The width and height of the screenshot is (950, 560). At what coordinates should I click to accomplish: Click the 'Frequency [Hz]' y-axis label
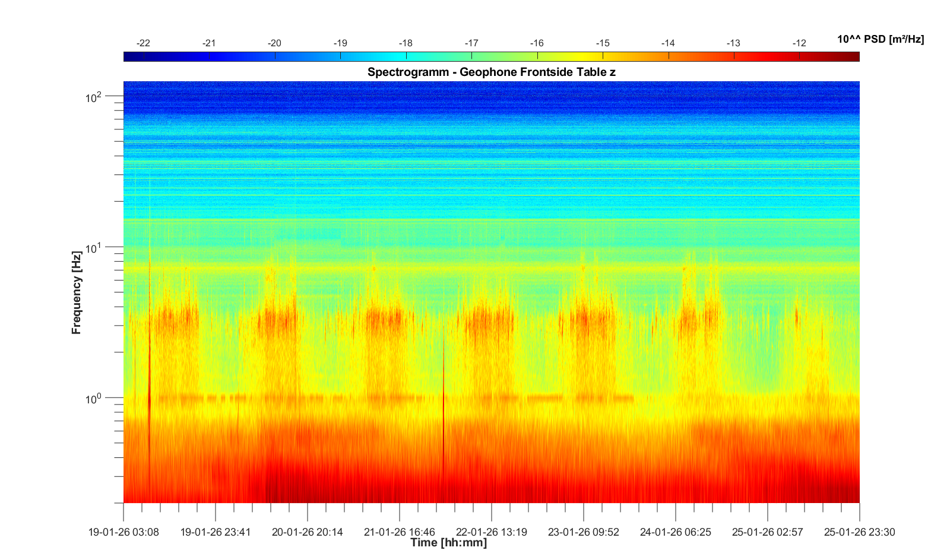pos(77,292)
